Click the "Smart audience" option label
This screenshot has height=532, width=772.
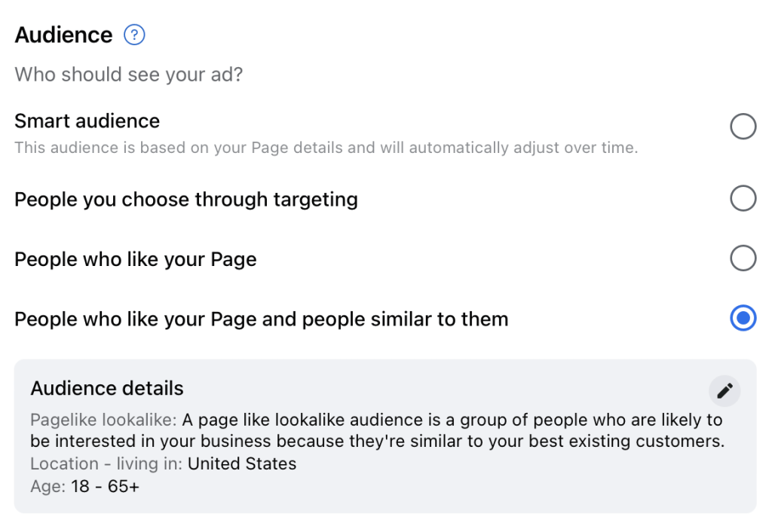pos(87,121)
